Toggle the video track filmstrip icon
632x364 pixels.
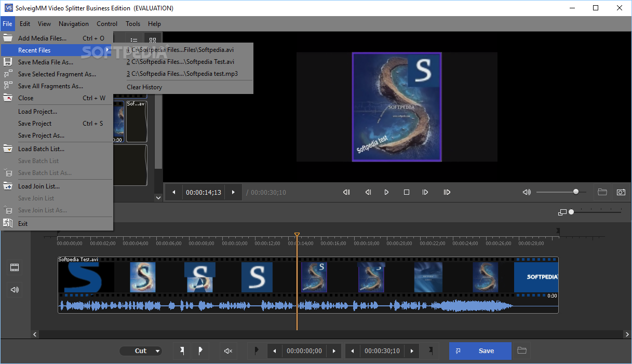coord(15,268)
